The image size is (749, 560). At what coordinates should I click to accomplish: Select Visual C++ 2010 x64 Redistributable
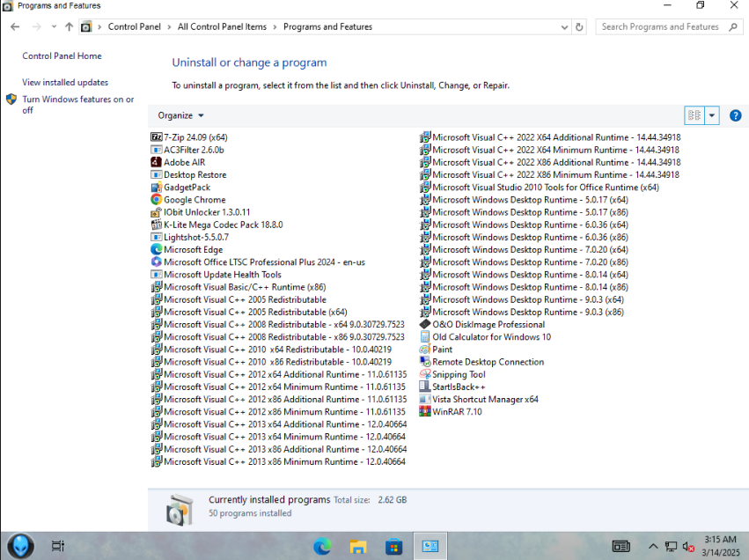click(x=271, y=349)
